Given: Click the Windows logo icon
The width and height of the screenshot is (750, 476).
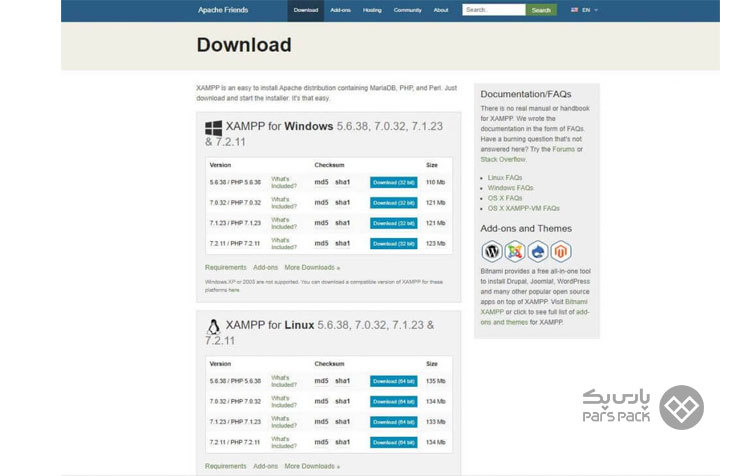Looking at the screenshot, I should tap(213, 128).
